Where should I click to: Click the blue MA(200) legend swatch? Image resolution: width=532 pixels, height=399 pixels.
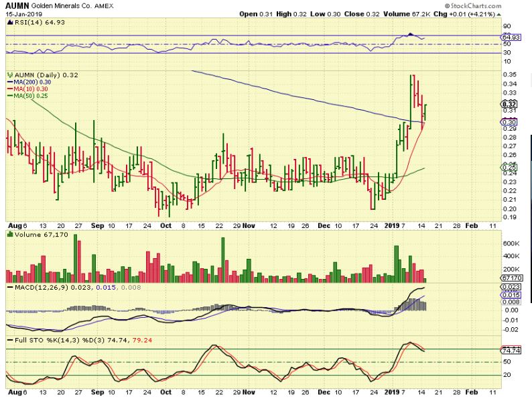point(8,82)
